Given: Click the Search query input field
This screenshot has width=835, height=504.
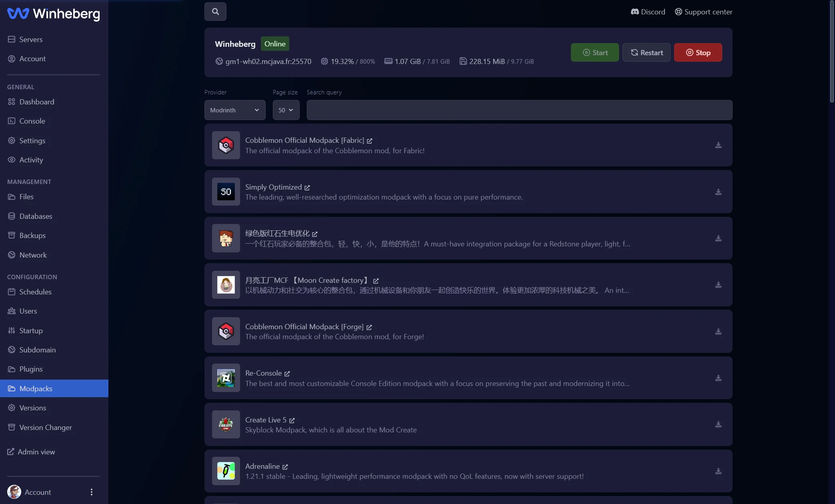Looking at the screenshot, I should tap(519, 110).
